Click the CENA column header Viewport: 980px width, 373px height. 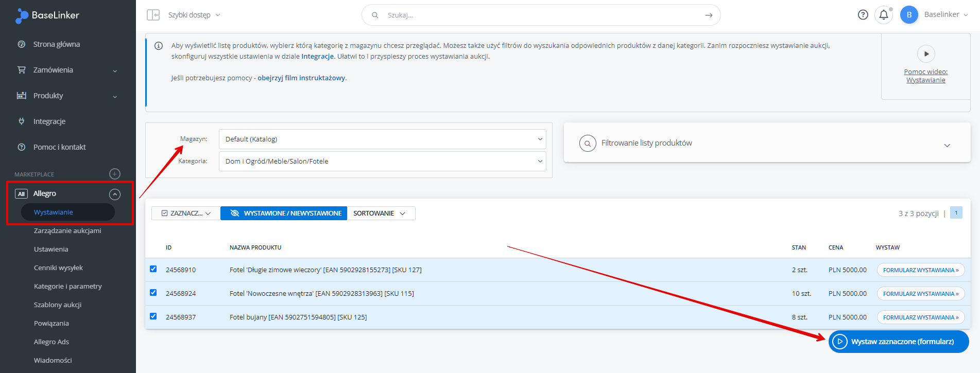click(x=836, y=247)
